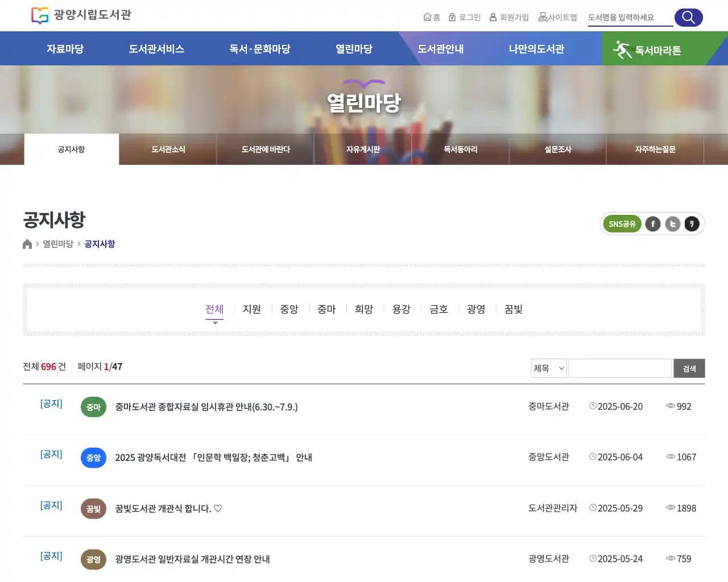Open the 독서마라톤 banner with runner icon
Image resolution: width=728 pixels, height=582 pixels.
[x=654, y=49]
